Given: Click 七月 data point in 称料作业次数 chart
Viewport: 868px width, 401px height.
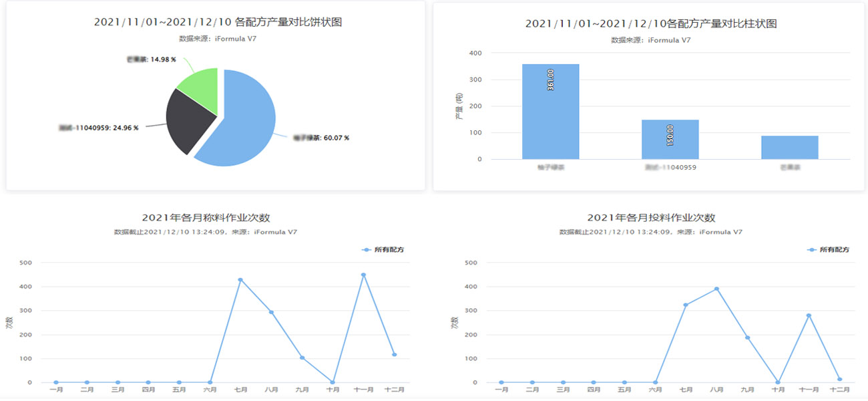Looking at the screenshot, I should (240, 279).
